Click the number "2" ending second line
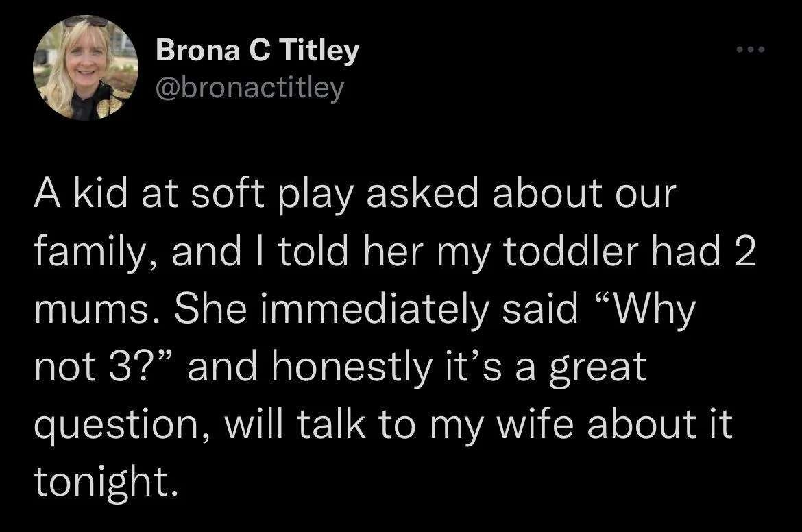This screenshot has height=532, width=802. pyautogui.click(x=744, y=253)
